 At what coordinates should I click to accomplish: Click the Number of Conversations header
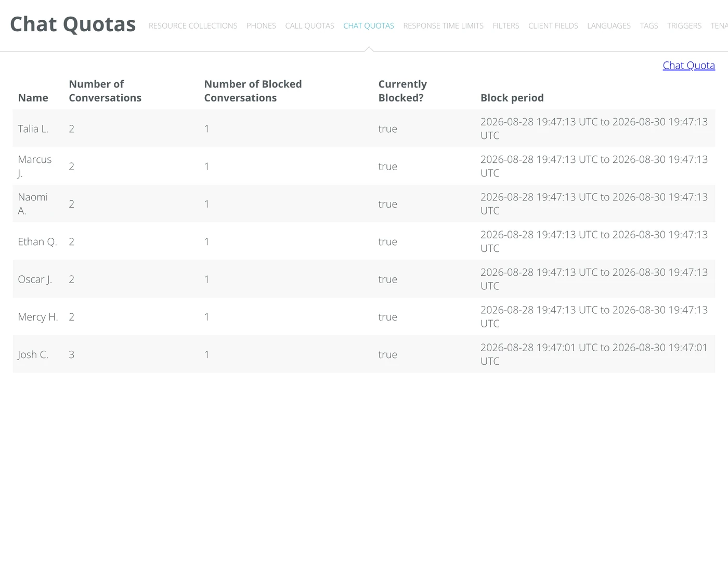pos(105,91)
